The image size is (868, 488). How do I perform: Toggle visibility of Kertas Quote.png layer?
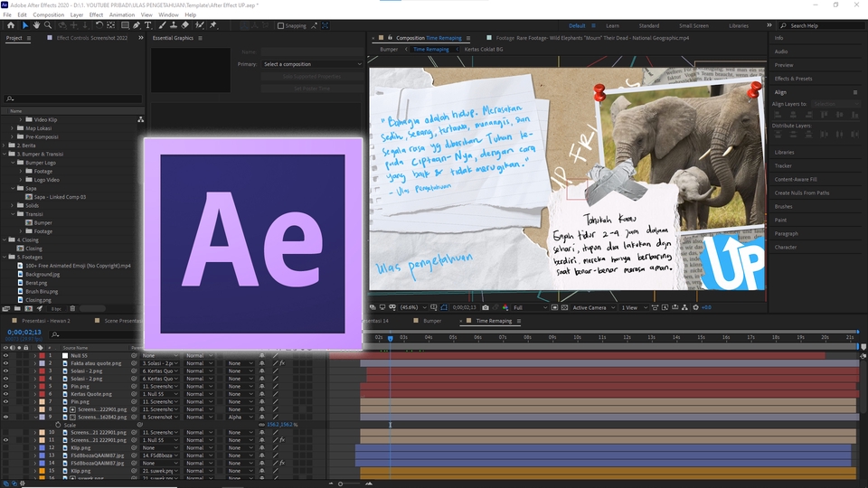point(5,394)
